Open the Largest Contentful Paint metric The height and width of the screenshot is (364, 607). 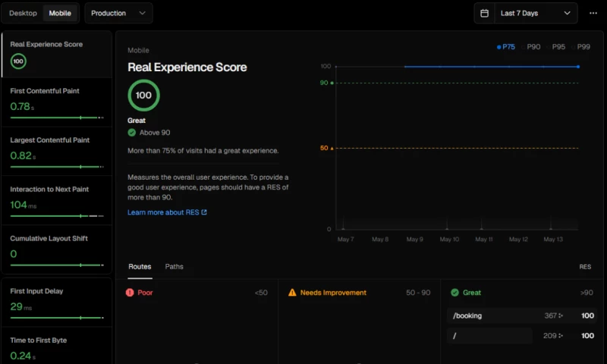pyautogui.click(x=57, y=152)
